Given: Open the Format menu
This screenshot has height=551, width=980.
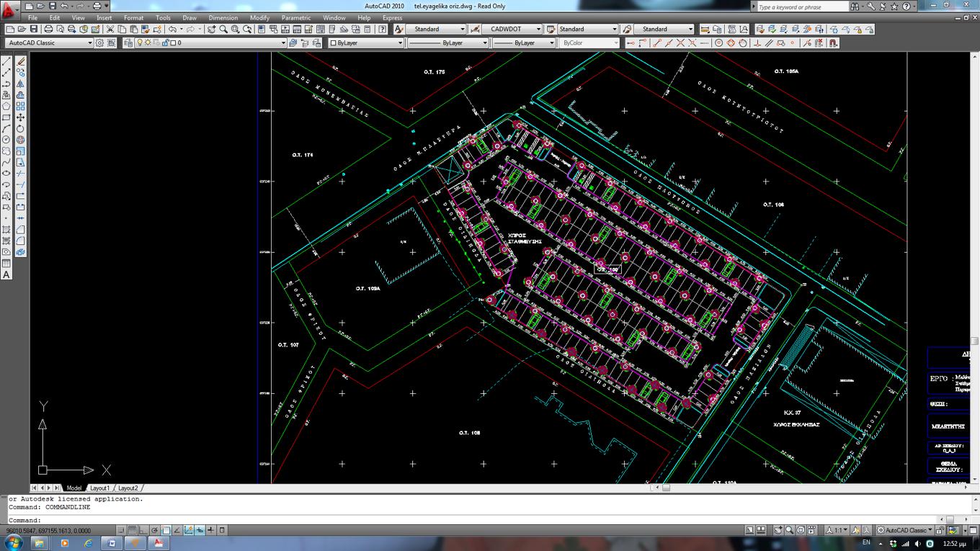Looking at the screenshot, I should [x=133, y=17].
